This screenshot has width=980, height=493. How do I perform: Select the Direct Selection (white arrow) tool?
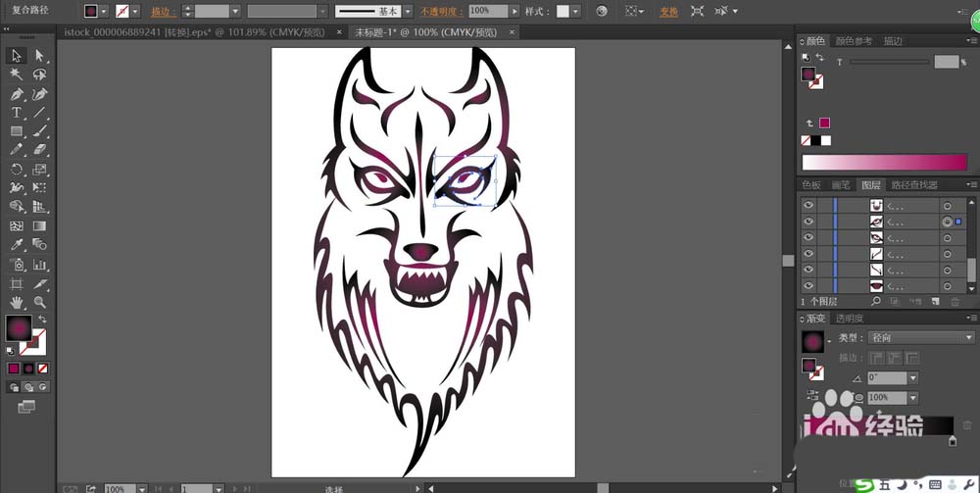pyautogui.click(x=40, y=56)
